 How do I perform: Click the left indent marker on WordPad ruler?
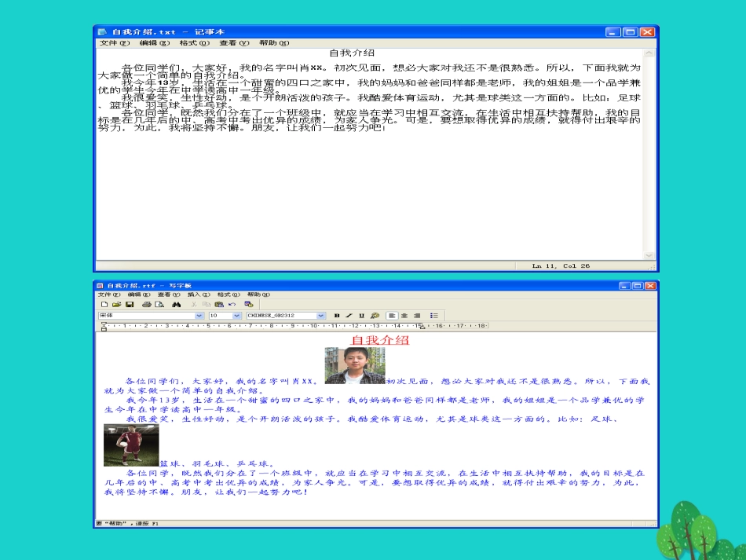(104, 327)
